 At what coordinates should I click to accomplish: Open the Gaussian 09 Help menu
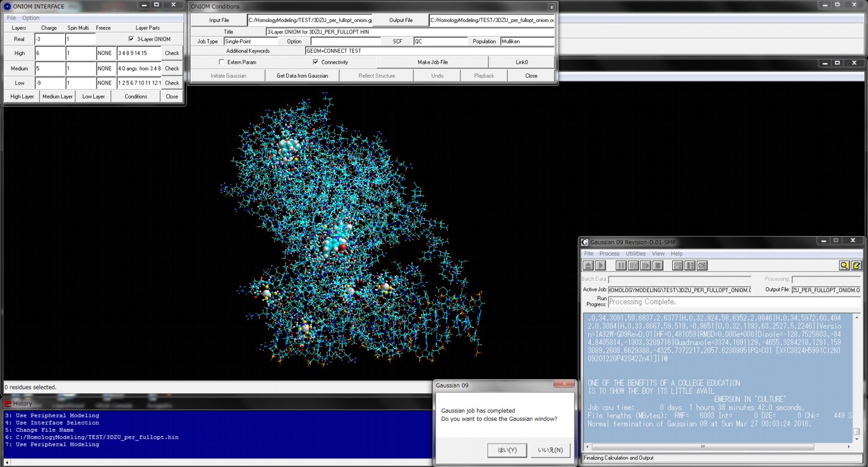(x=677, y=254)
